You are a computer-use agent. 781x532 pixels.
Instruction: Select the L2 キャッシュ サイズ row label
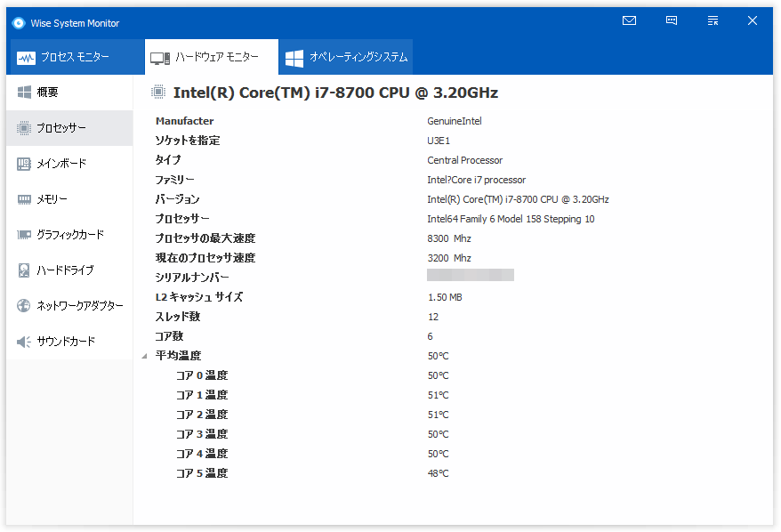[x=199, y=297]
